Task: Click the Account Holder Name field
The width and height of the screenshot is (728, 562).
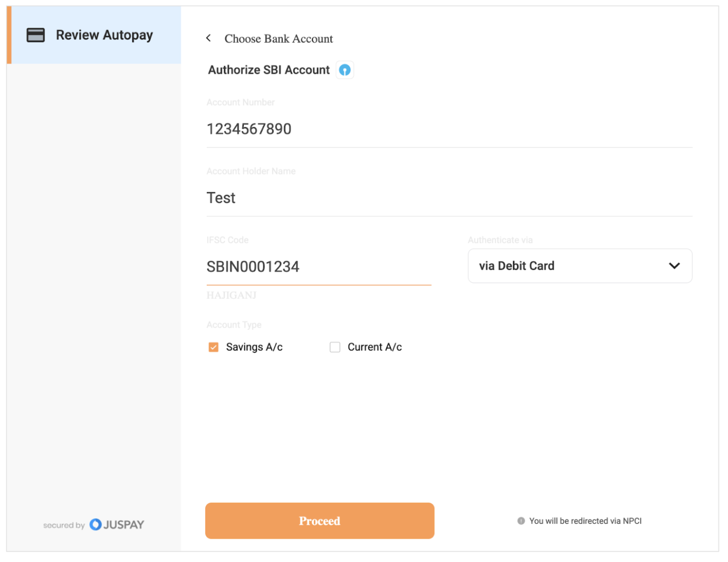Action: [x=449, y=198]
